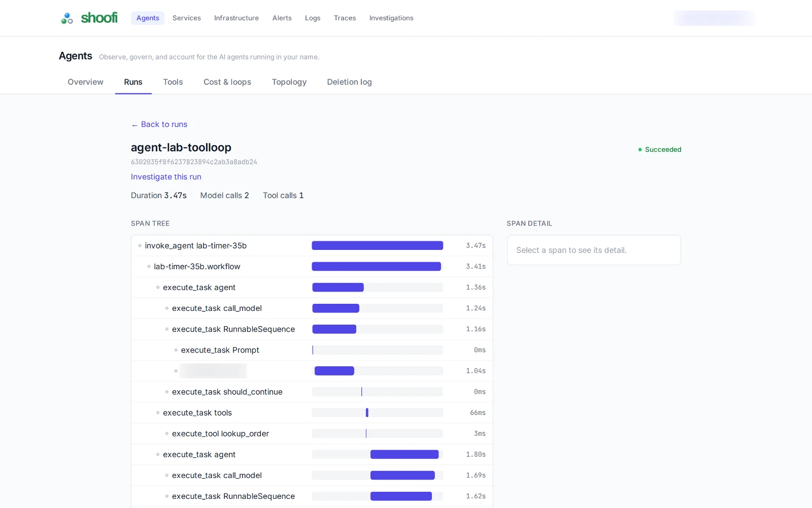The image size is (812, 508).
Task: Open the Cost & loops tab
Action: coord(227,82)
